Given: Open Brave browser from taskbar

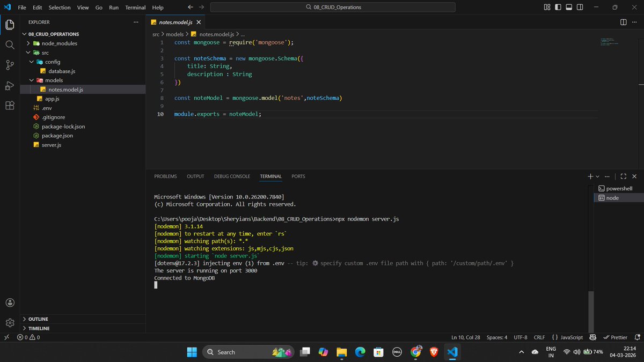Looking at the screenshot, I should (x=434, y=352).
